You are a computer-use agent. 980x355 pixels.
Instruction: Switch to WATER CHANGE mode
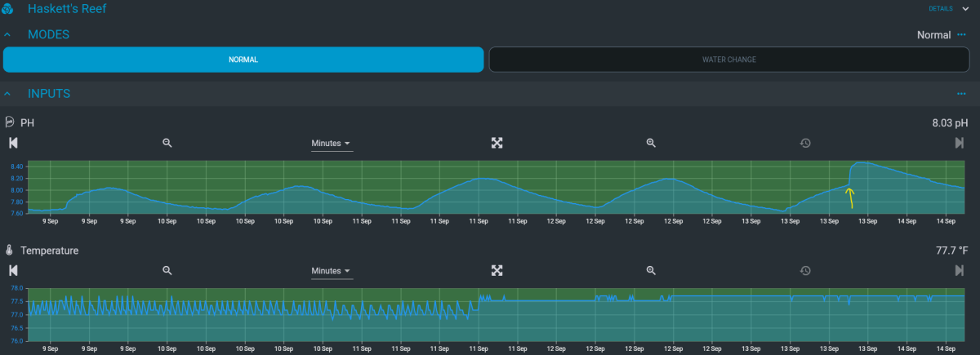729,60
